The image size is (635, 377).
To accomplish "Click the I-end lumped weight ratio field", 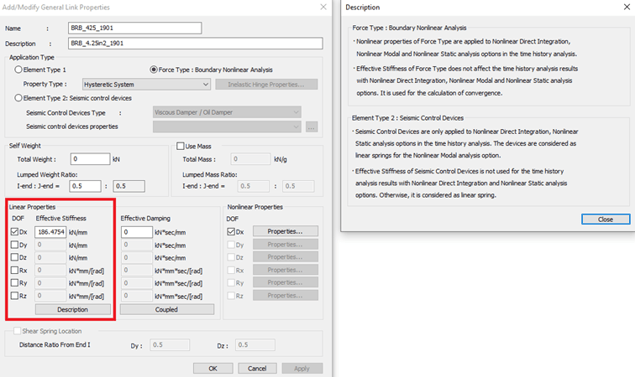I will click(85, 186).
